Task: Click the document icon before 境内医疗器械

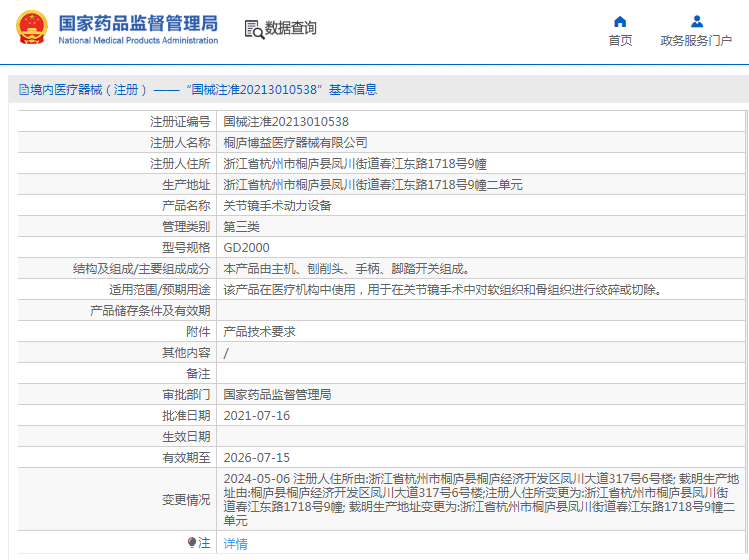Action: coord(23,89)
